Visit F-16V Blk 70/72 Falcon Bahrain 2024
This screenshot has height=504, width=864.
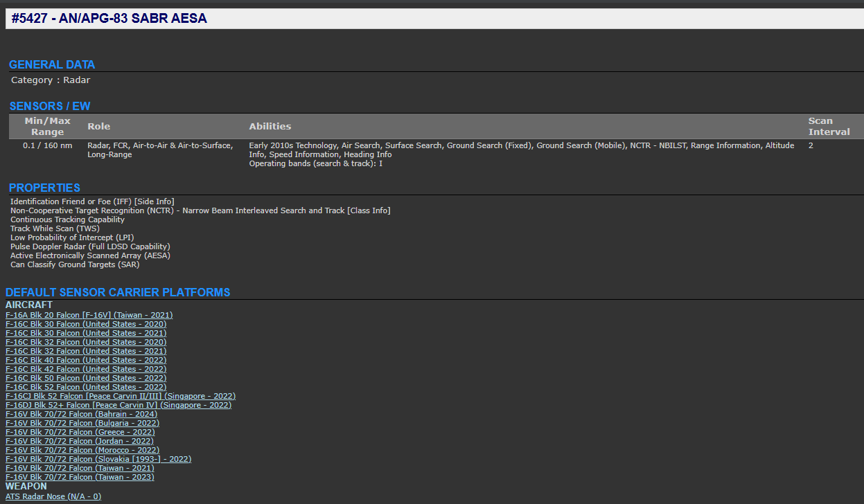tap(81, 414)
